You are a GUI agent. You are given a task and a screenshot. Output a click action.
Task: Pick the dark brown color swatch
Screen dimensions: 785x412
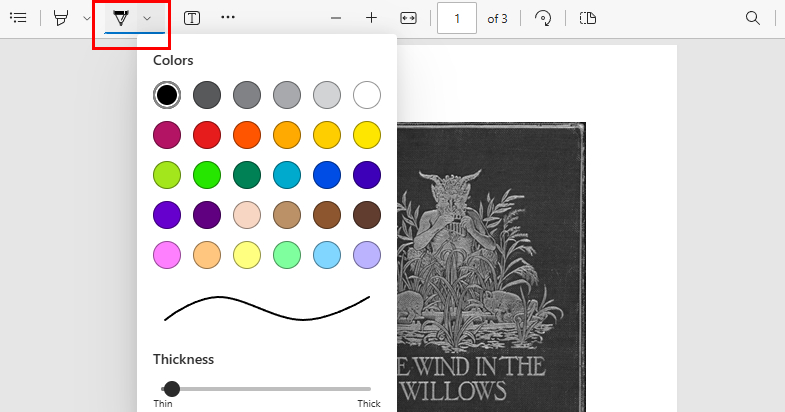(367, 215)
